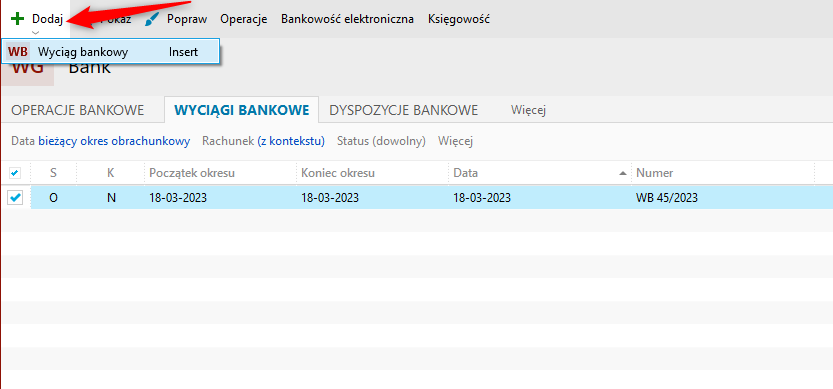Image resolution: width=833 pixels, height=389 pixels.
Task: Choose Wyciąg bankowy menu entry
Action: tap(110, 52)
